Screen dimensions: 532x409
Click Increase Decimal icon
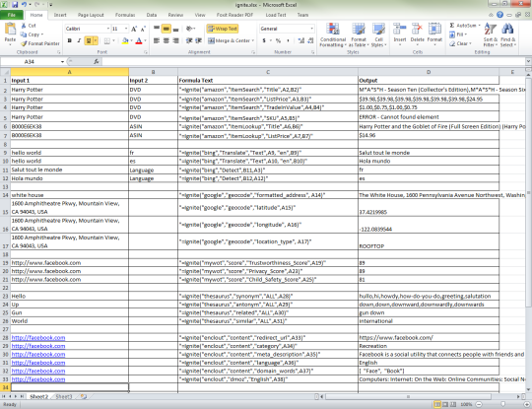pos(300,40)
